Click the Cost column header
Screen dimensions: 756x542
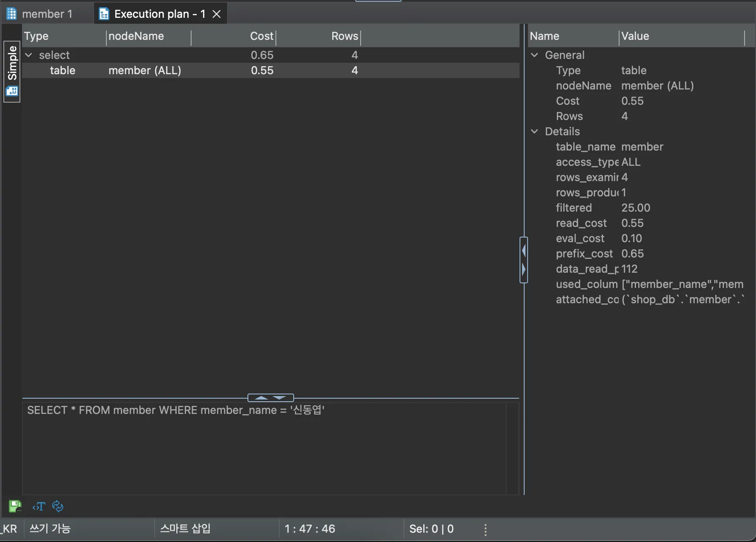click(233, 36)
